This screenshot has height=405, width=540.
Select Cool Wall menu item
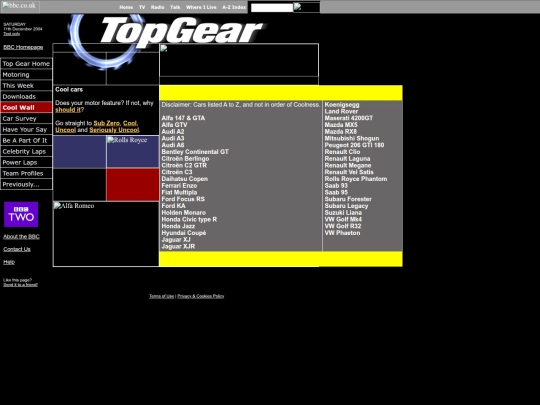tap(26, 107)
